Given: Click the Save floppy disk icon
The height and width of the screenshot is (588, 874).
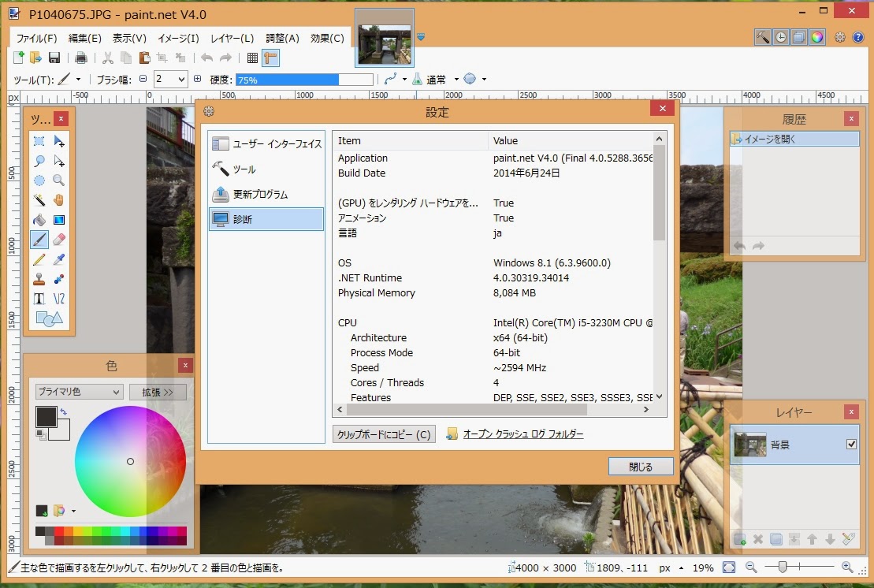Looking at the screenshot, I should click(x=54, y=58).
